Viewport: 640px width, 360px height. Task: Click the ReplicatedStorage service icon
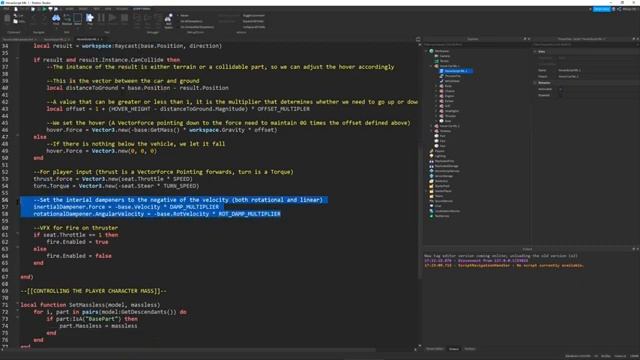point(431,166)
